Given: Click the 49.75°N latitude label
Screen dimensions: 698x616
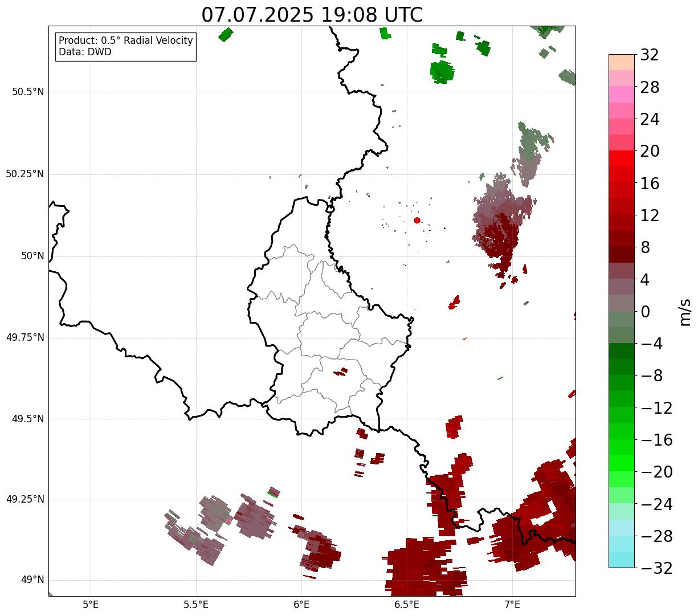Looking at the screenshot, I should click(25, 337).
